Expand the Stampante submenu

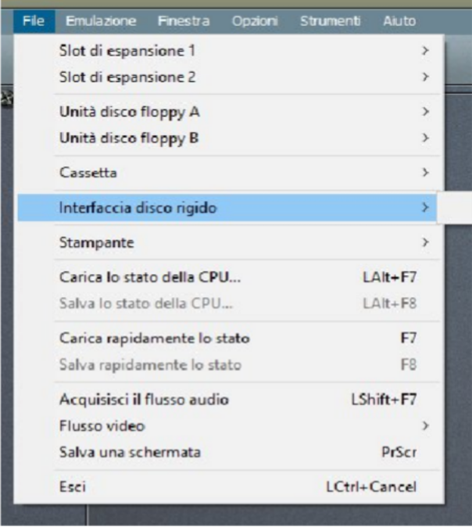coord(227,242)
